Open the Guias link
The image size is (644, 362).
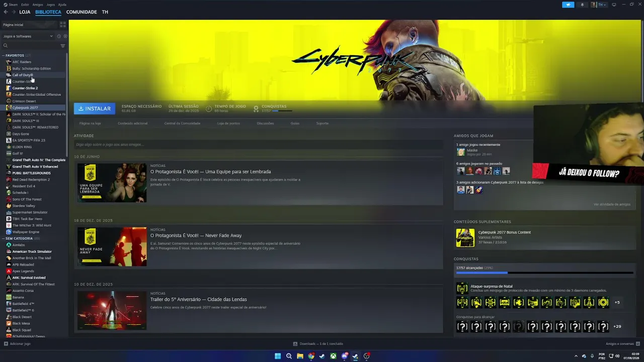(x=295, y=123)
